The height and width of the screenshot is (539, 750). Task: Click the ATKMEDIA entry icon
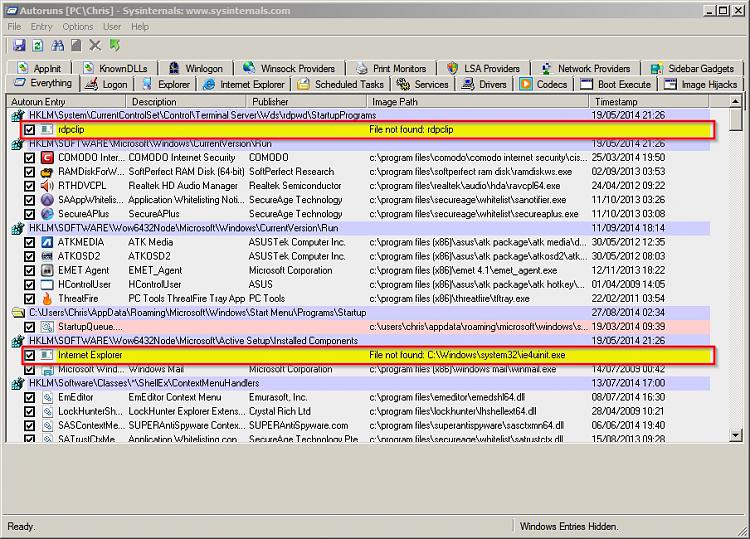click(47, 242)
